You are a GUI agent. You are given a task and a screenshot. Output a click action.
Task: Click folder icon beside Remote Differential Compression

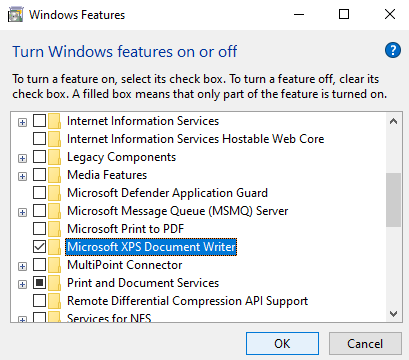coord(54,301)
